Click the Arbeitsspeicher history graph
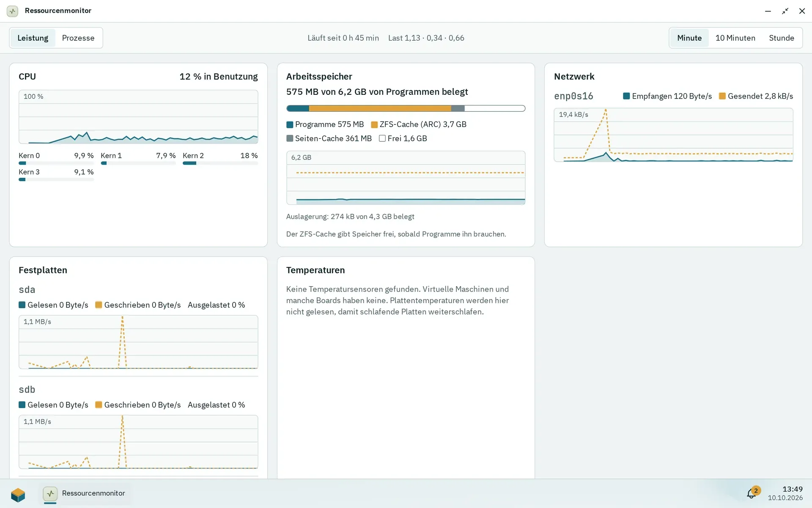The image size is (812, 508). click(x=406, y=178)
